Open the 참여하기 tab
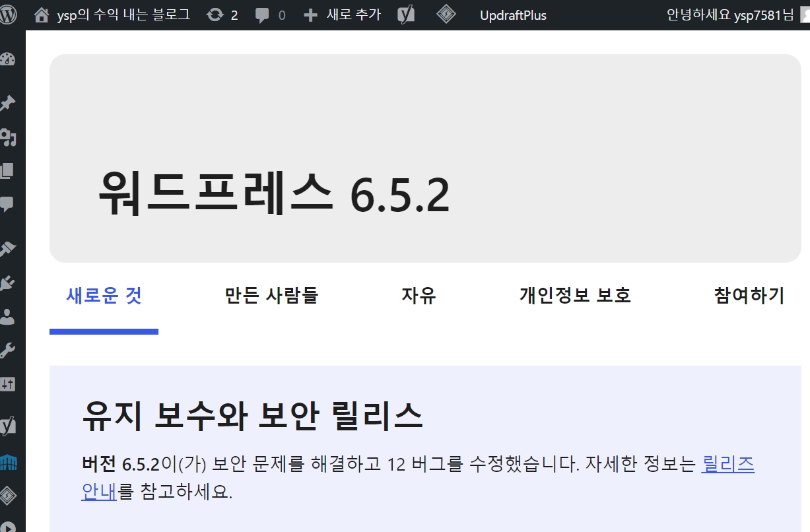The image size is (810, 532). (749, 295)
